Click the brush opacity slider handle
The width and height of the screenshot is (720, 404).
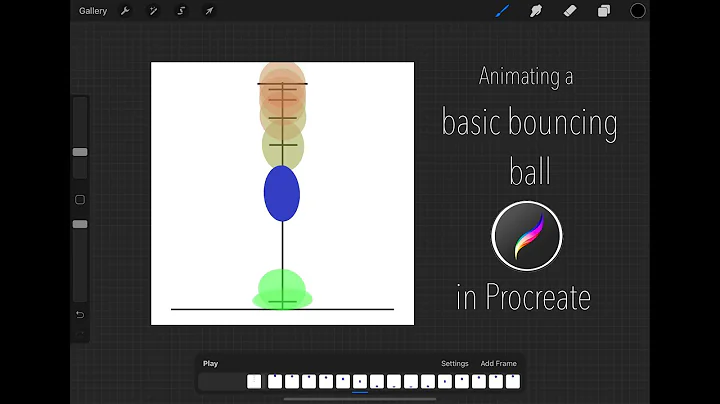coord(80,224)
